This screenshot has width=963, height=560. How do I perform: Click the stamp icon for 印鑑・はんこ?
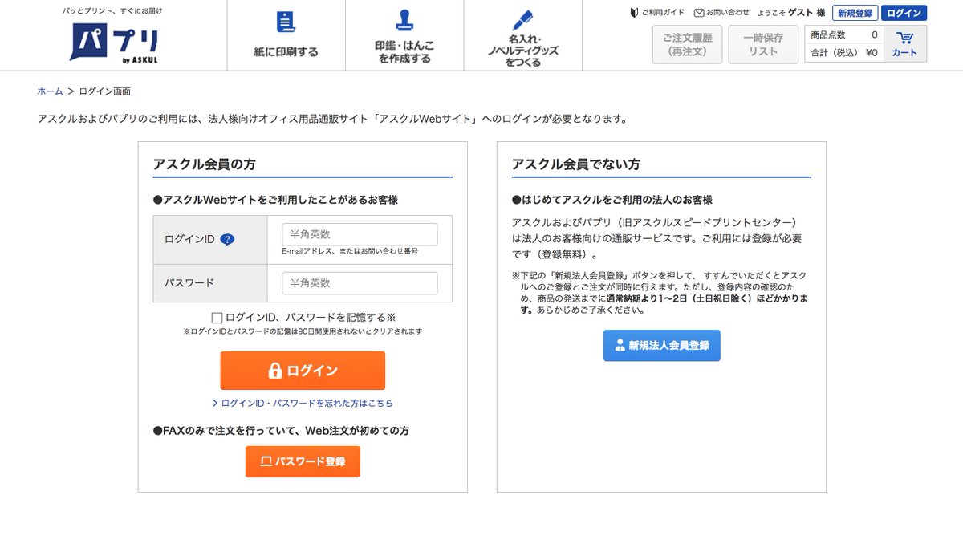[x=404, y=22]
